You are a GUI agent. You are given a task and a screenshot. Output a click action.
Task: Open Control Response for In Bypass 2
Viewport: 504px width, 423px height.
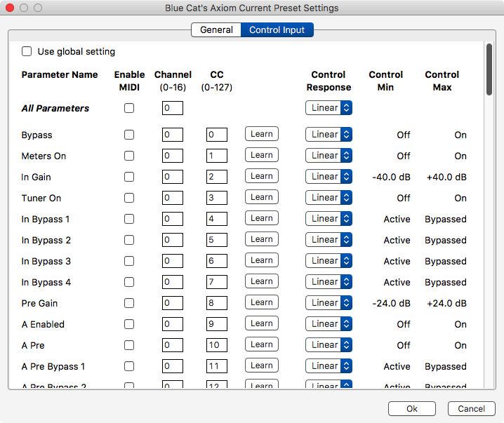click(329, 240)
